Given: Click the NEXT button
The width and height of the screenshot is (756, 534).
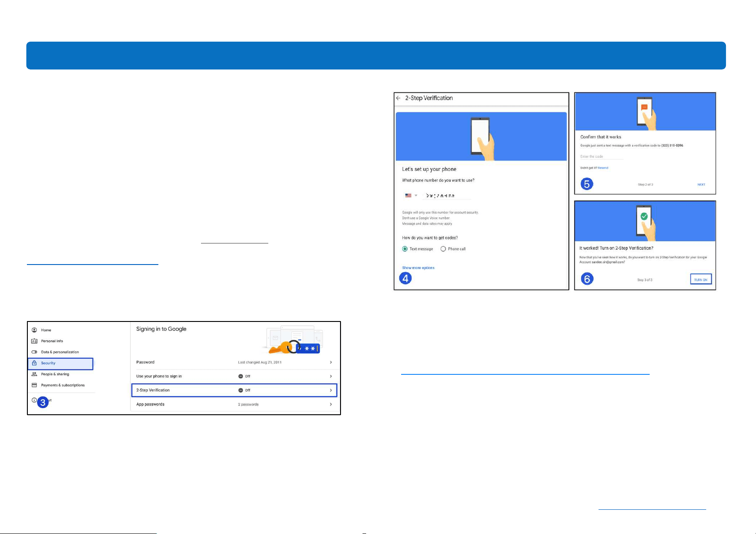Looking at the screenshot, I should tap(701, 185).
